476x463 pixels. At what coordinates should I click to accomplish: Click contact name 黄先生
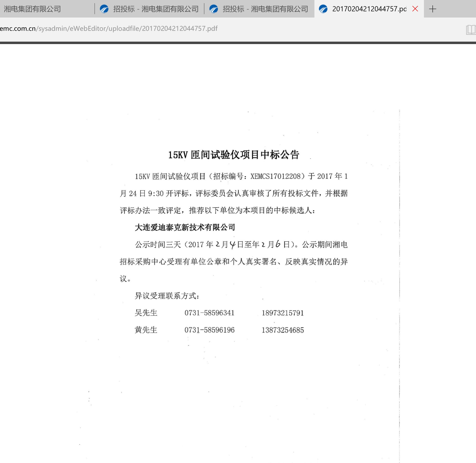pyautogui.click(x=146, y=330)
